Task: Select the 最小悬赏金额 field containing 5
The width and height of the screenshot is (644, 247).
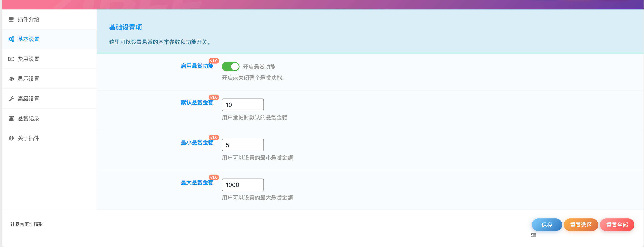Action: coord(242,145)
